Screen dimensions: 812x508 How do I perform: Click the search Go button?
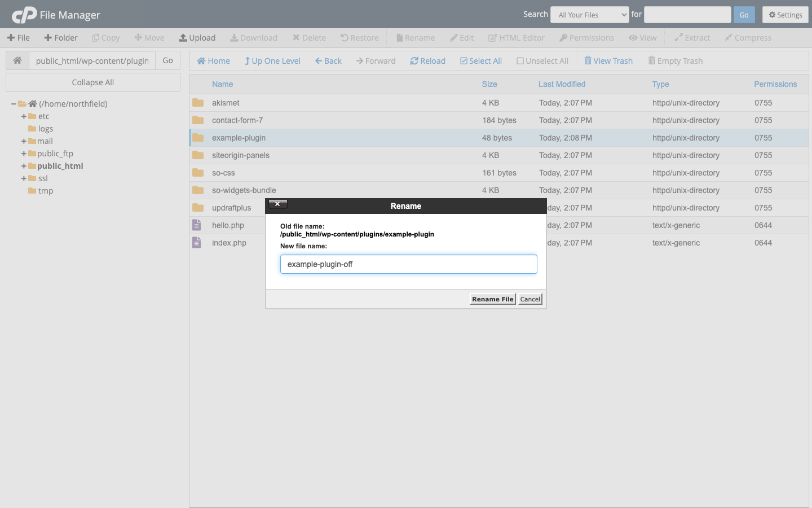pos(744,15)
